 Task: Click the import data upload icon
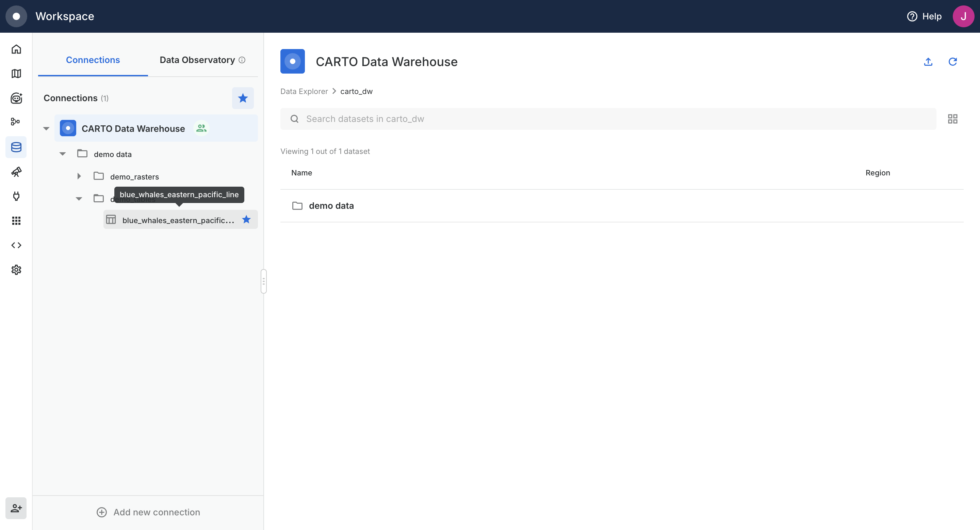click(x=928, y=62)
